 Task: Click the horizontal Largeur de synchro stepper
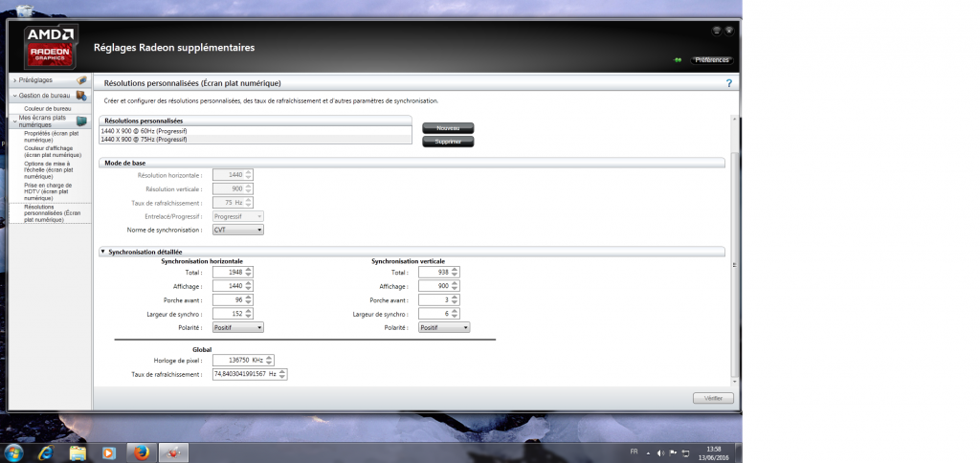[x=249, y=314]
